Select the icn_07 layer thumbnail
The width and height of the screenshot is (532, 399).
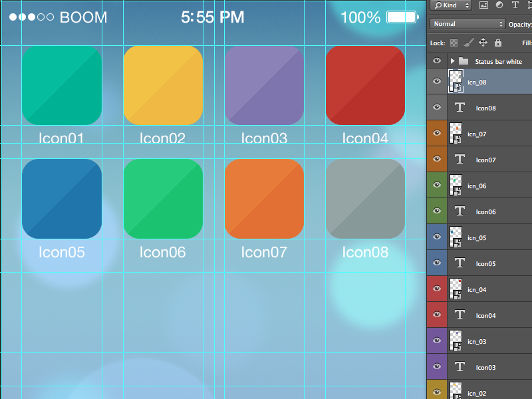(456, 134)
